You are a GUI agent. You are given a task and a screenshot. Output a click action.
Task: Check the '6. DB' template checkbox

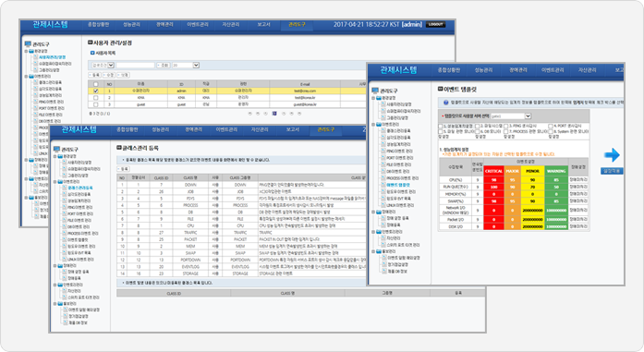[478, 131]
